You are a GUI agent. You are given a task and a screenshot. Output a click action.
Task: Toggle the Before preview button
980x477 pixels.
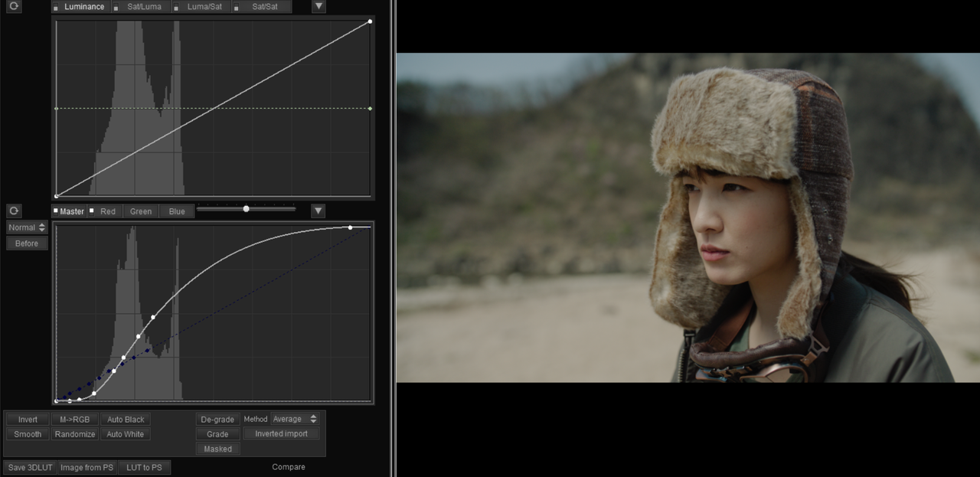point(27,243)
